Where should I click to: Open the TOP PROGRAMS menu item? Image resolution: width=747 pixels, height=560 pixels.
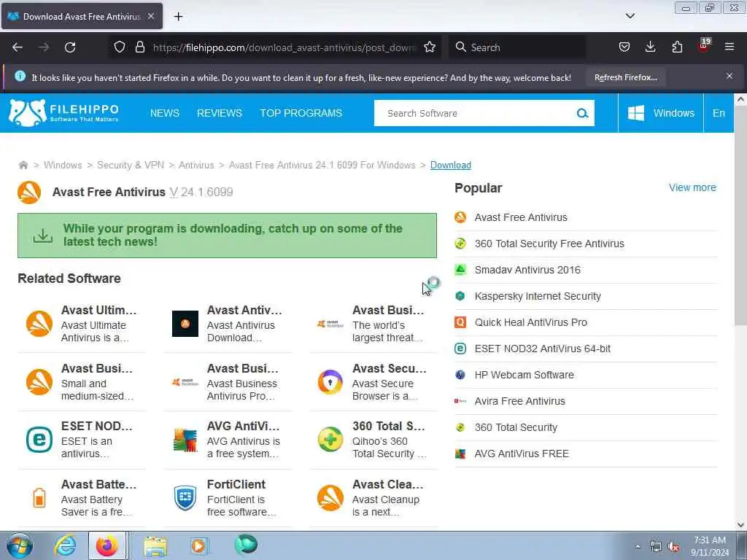301,113
